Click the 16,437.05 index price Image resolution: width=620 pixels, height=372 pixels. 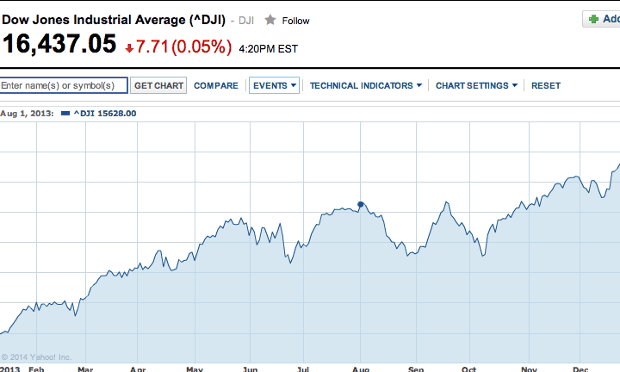[x=59, y=43]
